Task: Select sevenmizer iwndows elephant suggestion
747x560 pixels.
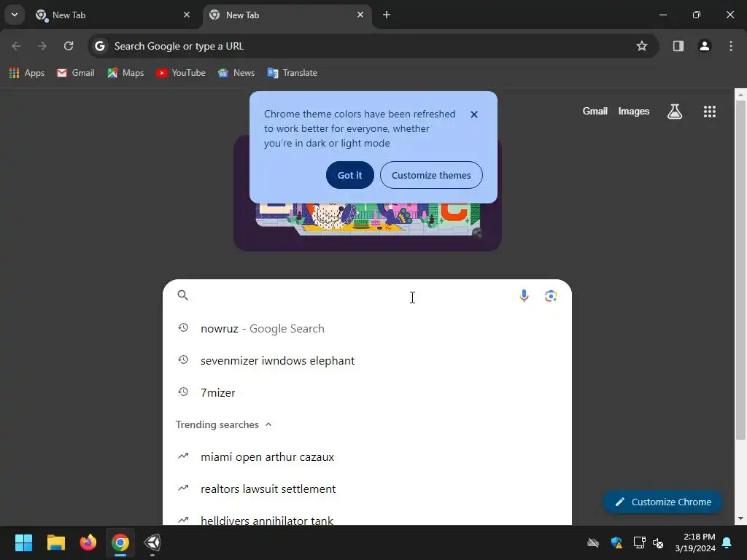Action: (368, 360)
